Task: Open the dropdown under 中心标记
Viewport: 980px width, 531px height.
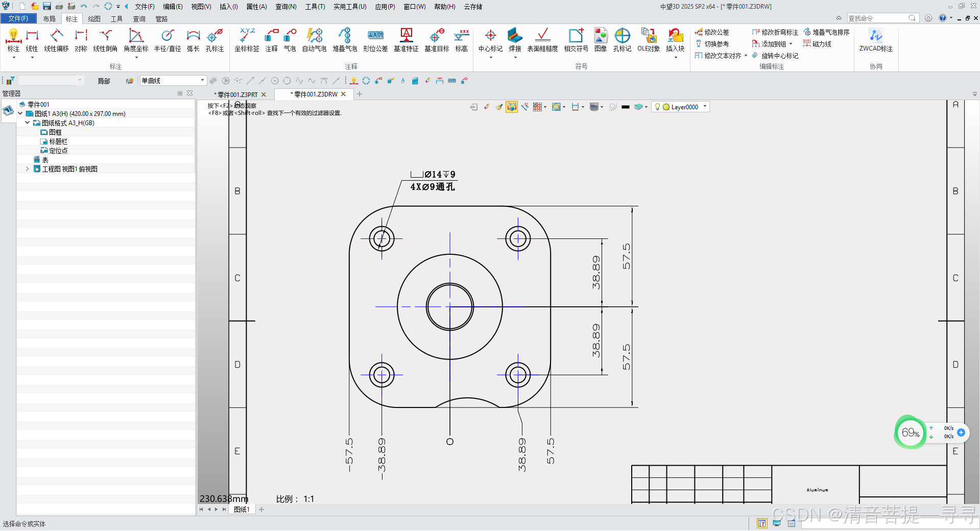Action: (x=491, y=58)
